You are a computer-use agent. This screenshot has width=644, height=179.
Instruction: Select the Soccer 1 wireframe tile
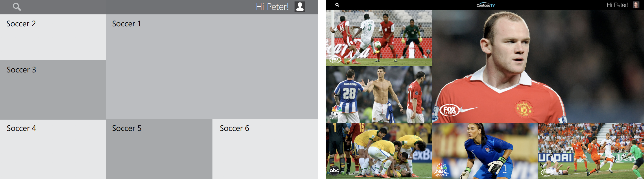[x=212, y=67]
